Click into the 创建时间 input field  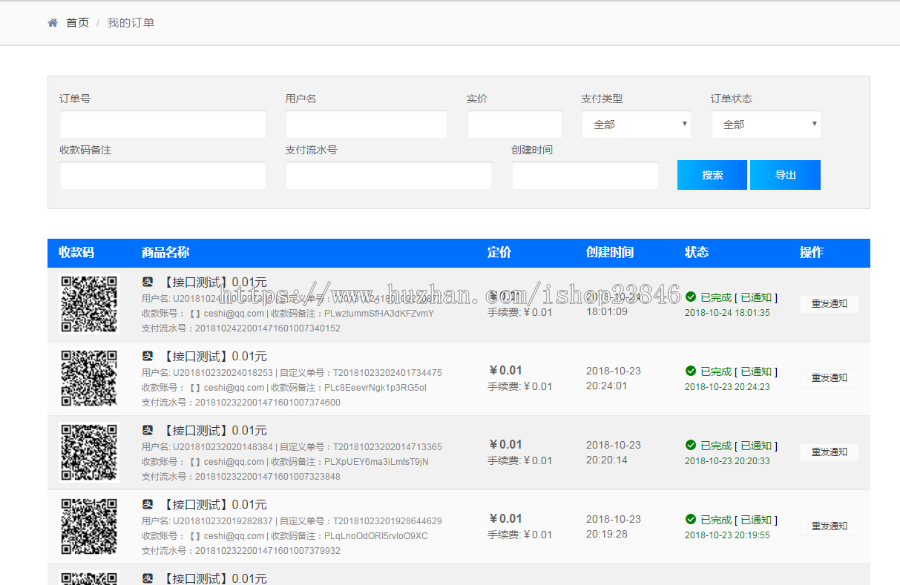pyautogui.click(x=585, y=176)
